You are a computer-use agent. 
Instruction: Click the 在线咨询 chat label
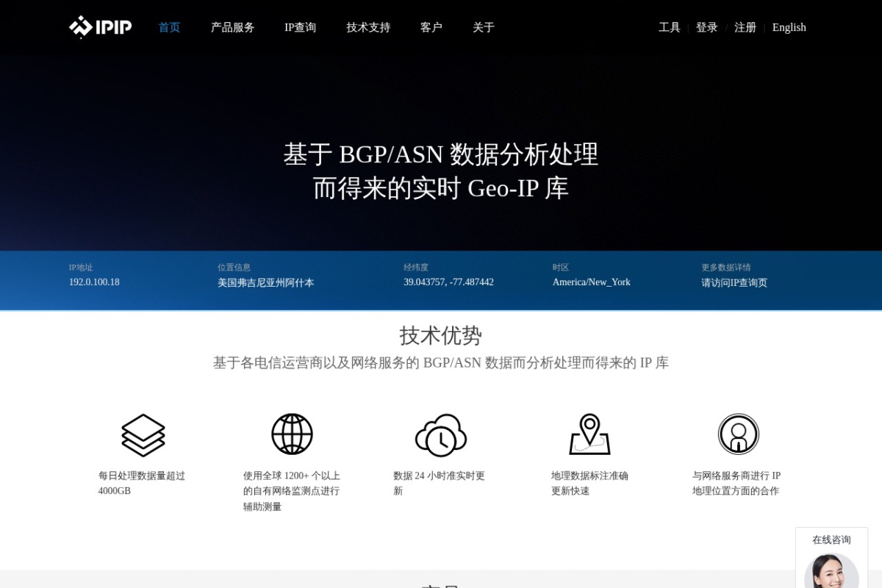(x=831, y=539)
